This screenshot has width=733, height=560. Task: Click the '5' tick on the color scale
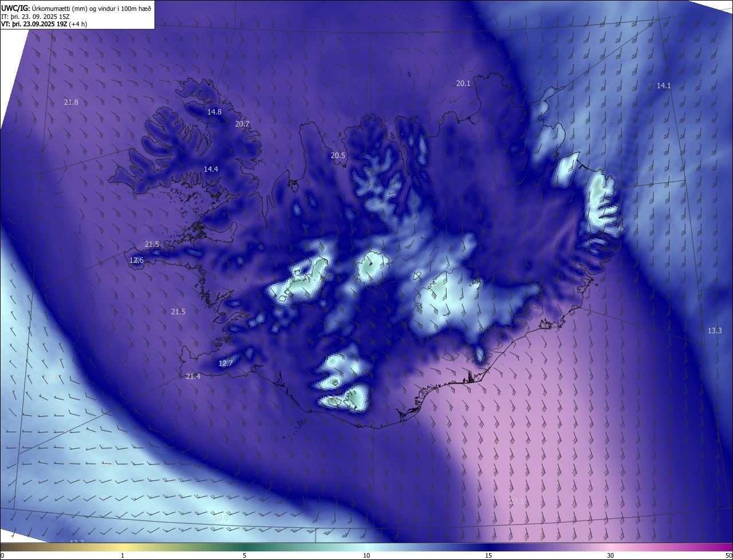point(245,555)
